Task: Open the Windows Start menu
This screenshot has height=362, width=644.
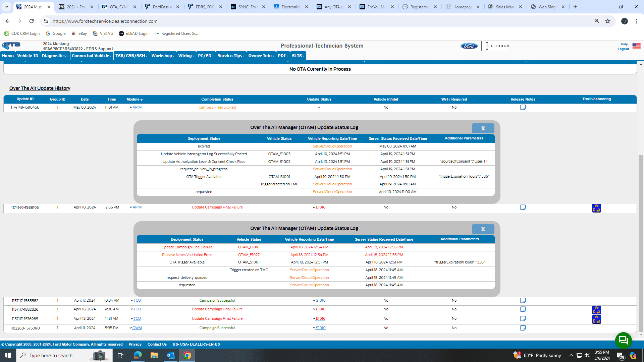Action: click(x=8, y=355)
